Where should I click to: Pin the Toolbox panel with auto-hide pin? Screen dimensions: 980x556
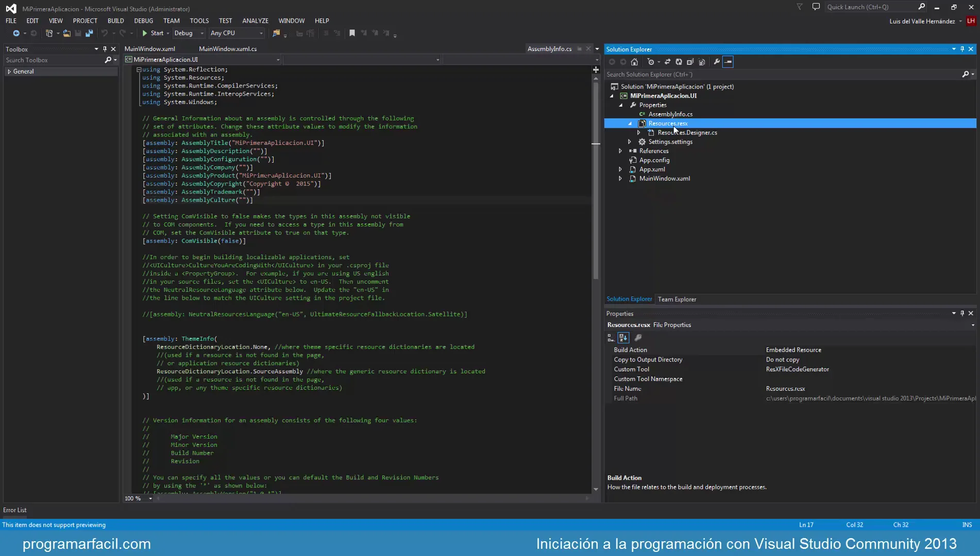[105, 49]
